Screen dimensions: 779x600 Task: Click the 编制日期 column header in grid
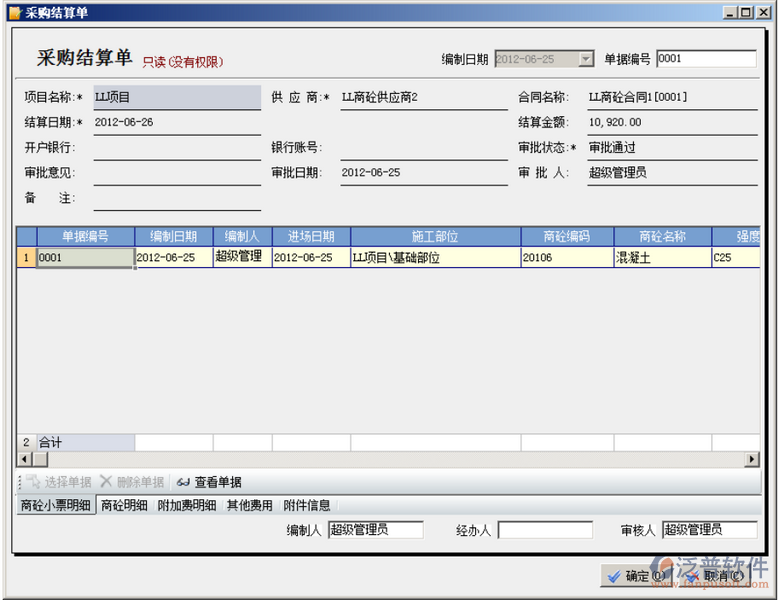[x=174, y=236]
